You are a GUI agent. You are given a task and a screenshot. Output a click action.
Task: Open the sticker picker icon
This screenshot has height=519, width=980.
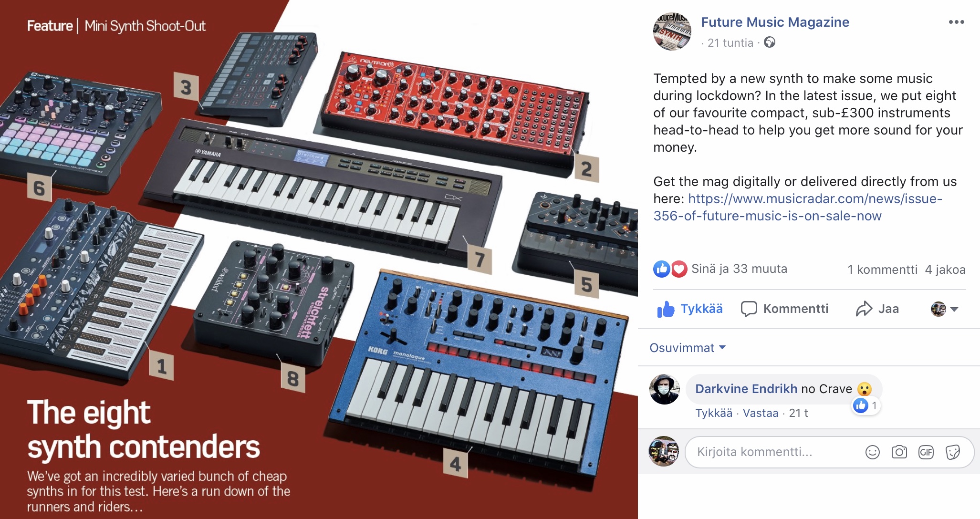pyautogui.click(x=952, y=452)
